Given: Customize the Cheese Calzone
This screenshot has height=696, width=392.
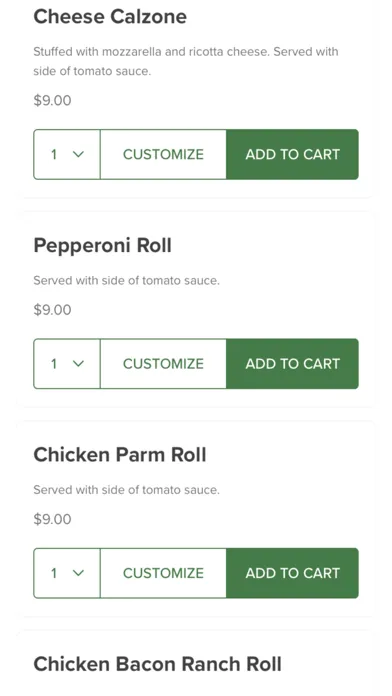Looking at the screenshot, I should 163,154.
